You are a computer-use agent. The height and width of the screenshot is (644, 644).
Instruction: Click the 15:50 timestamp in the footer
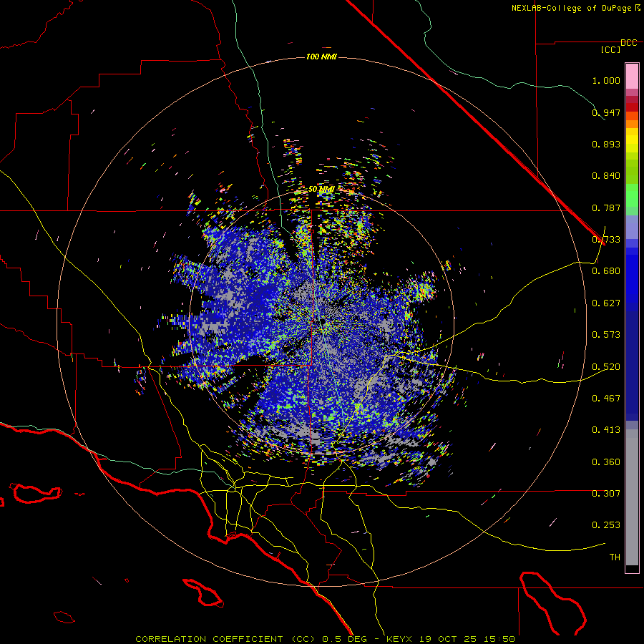coord(499,639)
